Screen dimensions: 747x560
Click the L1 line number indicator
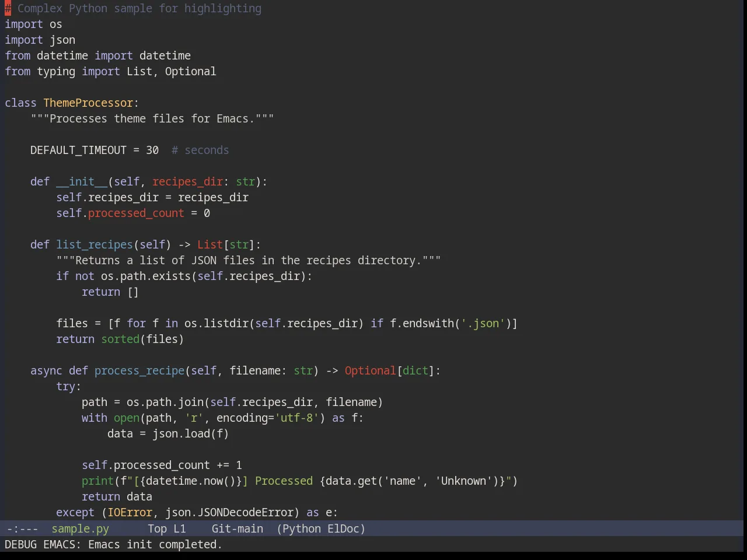point(180,528)
